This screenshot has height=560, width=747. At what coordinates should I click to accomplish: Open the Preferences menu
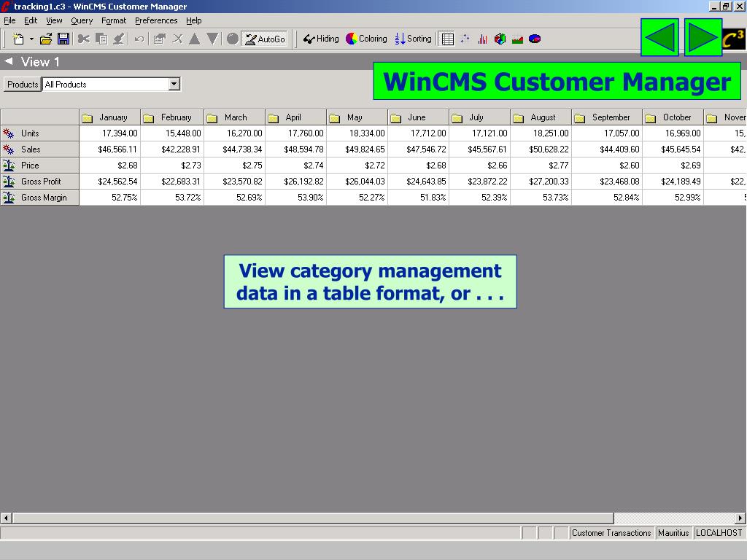coord(156,20)
